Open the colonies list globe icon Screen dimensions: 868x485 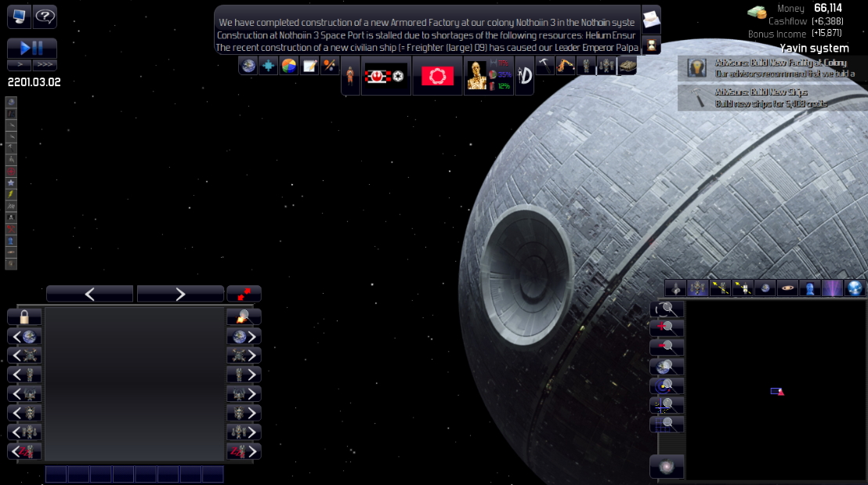coord(248,66)
